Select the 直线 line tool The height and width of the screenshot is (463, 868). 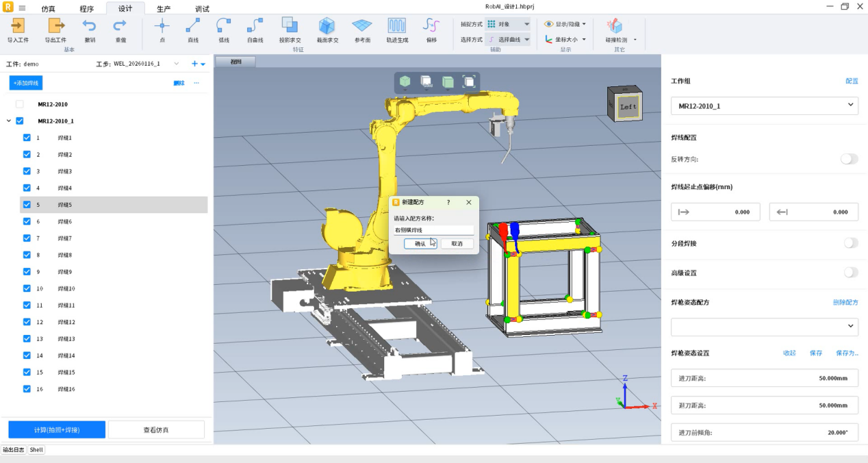coord(193,27)
